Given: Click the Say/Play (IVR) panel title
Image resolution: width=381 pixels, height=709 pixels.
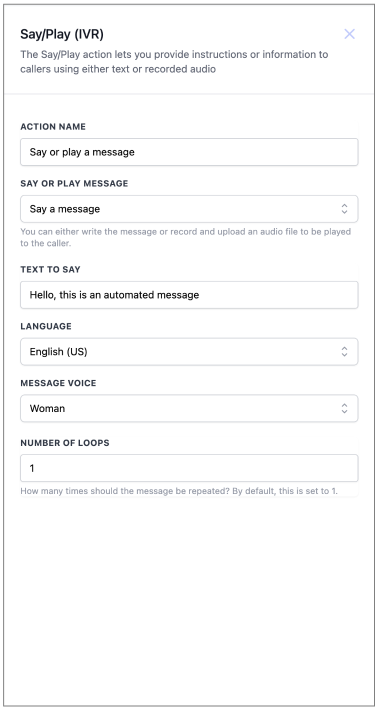Looking at the screenshot, I should coord(62,34).
